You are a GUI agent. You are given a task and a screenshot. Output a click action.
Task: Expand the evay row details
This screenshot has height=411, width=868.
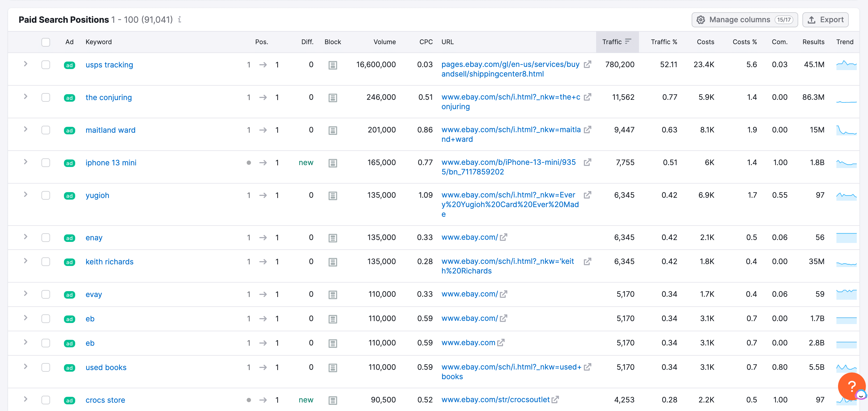(x=26, y=294)
